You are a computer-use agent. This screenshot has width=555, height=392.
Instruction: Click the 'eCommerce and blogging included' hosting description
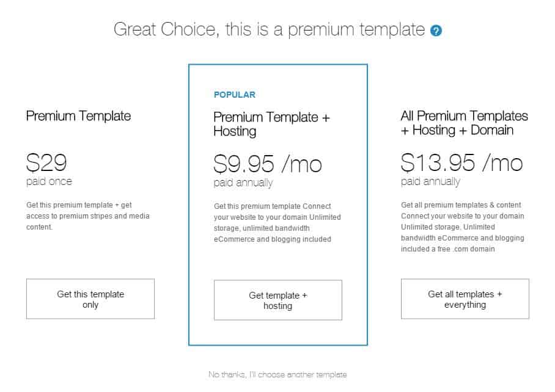tap(277, 223)
